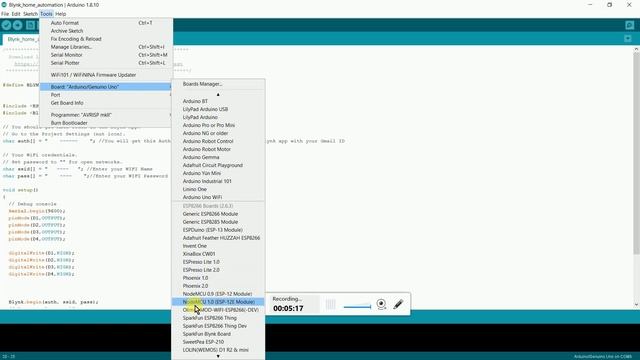Open the Help menu
This screenshot has height=360, width=640.
tap(60, 14)
